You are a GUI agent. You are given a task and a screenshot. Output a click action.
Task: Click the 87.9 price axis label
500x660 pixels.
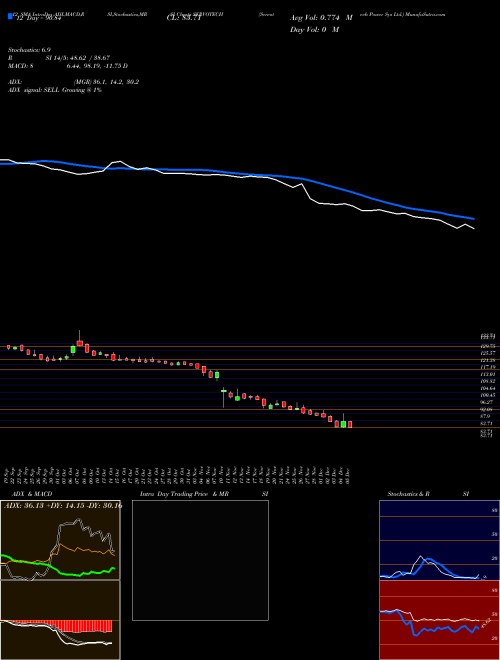487,416
